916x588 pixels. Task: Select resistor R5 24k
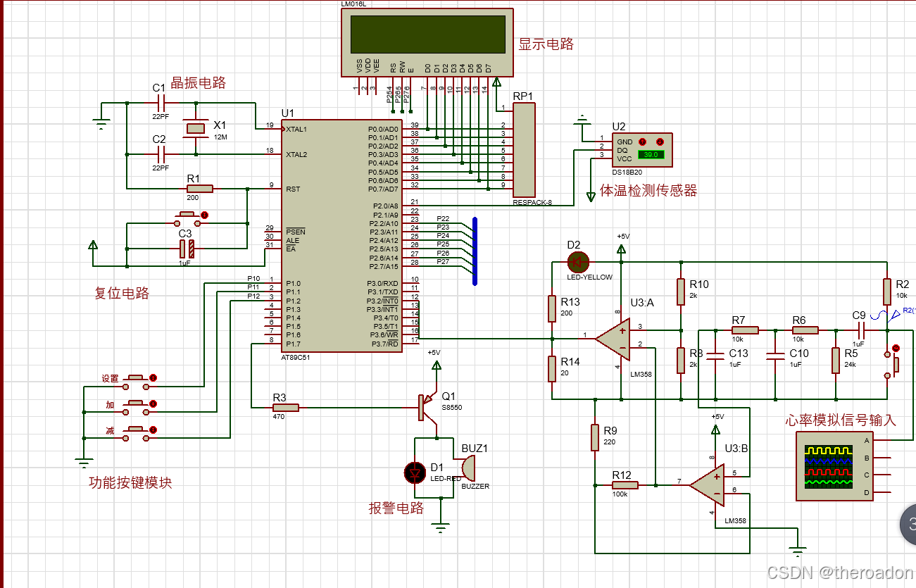pyautogui.click(x=835, y=360)
